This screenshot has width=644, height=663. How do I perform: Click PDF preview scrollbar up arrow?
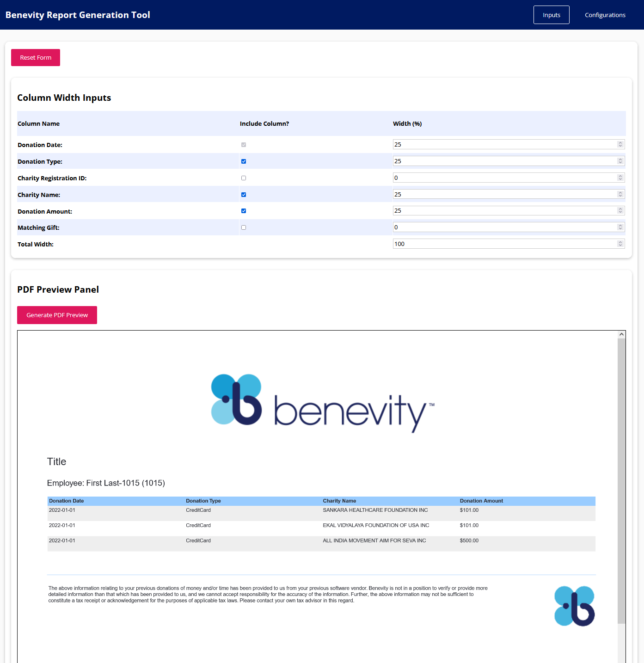[x=621, y=334]
